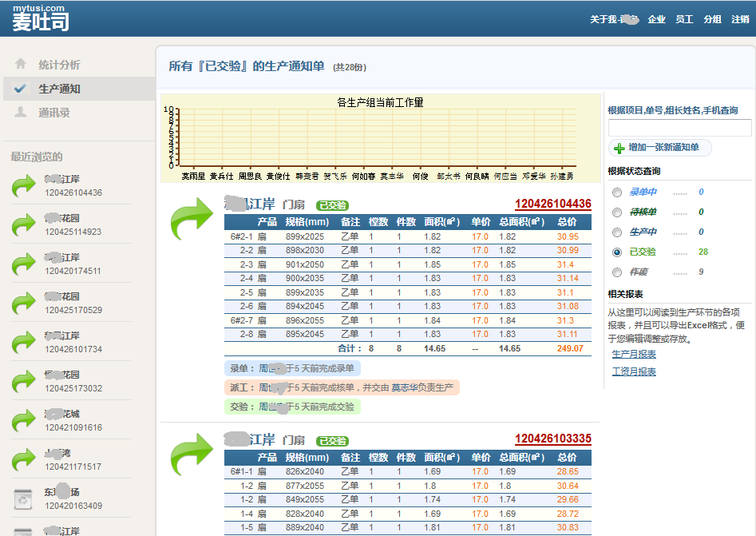Viewport: 756px width, 536px height.
Task: Select the 生产中 status radio button
Action: tap(617, 232)
